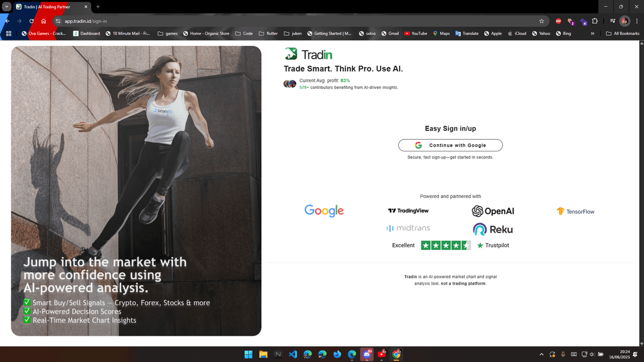
Task: Go back with browser back arrow
Action: 7,21
